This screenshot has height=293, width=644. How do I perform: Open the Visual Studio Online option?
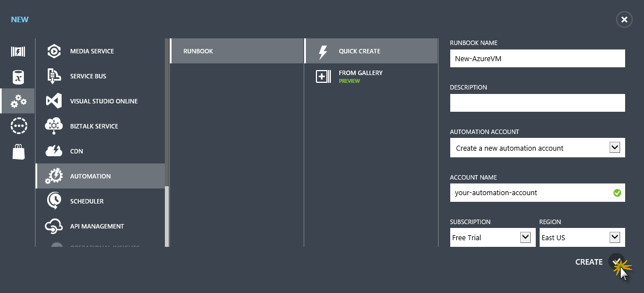(x=100, y=101)
